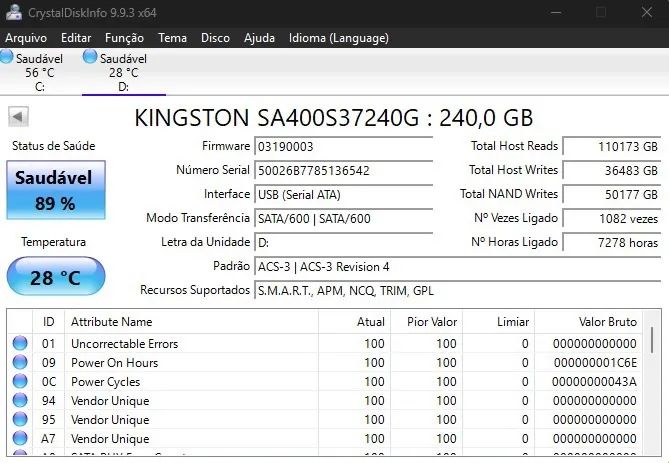669x463 pixels.
Task: Click the Saudável 89 % health status button
Action: [x=56, y=190]
